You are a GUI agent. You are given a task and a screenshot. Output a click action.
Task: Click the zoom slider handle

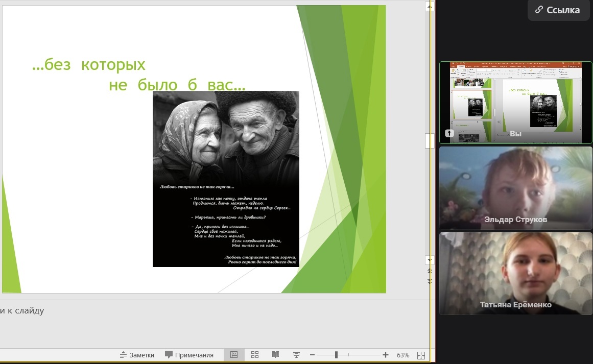click(336, 355)
